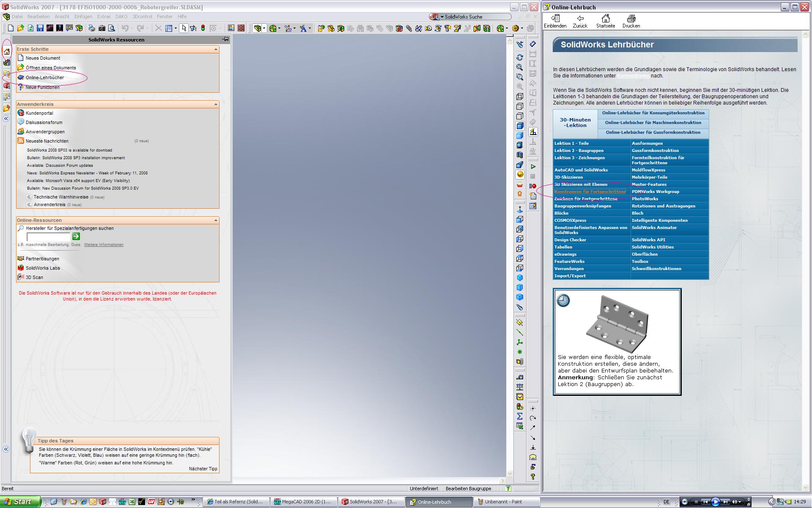Screen dimensions: 812x508
Task: Click the Record macro red dot icon
Action: [x=533, y=186]
